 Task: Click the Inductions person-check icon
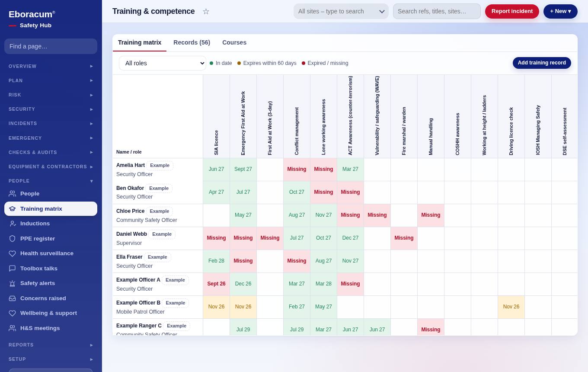pos(12,223)
